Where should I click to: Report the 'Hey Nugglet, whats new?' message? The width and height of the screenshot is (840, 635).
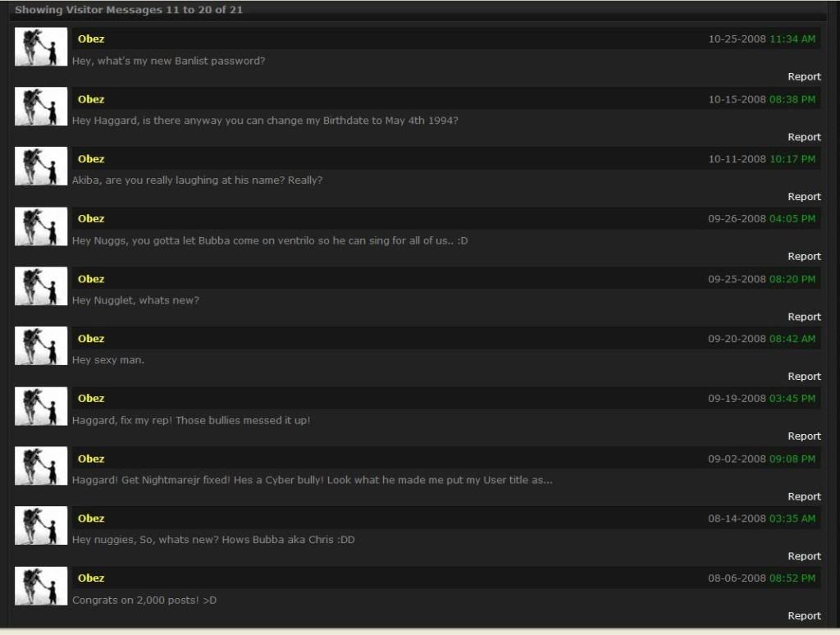coord(804,317)
